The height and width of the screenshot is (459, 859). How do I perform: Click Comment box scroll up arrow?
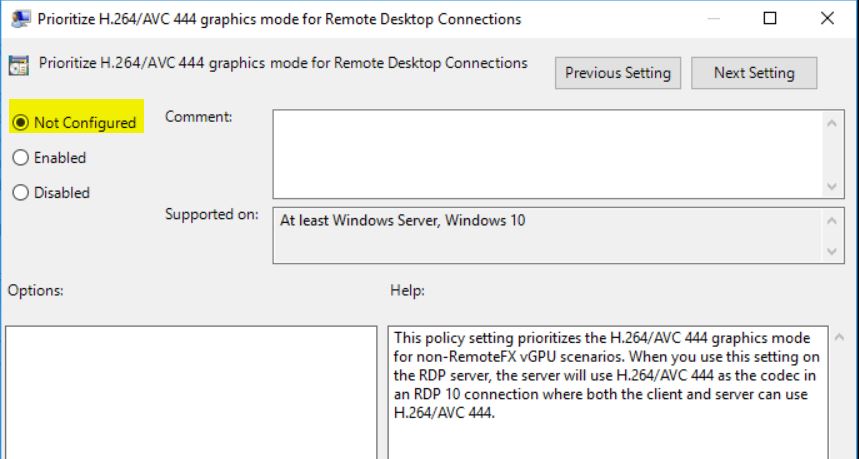(x=832, y=123)
